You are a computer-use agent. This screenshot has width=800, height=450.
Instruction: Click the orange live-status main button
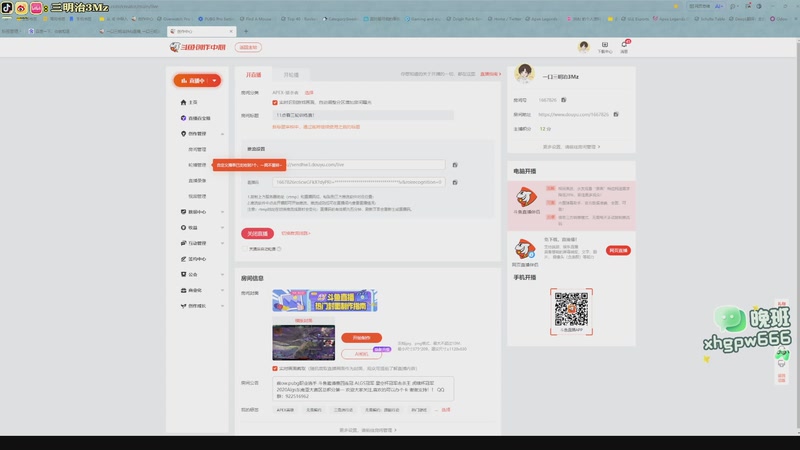[x=192, y=81]
